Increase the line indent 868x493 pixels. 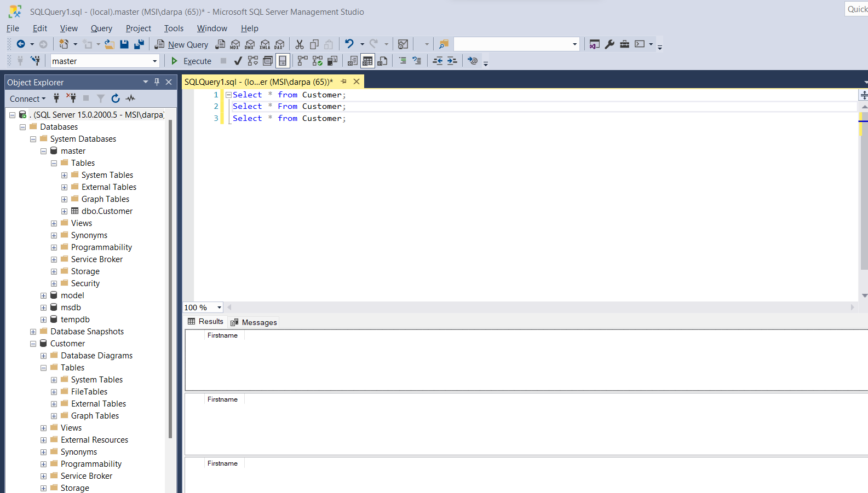pos(452,61)
